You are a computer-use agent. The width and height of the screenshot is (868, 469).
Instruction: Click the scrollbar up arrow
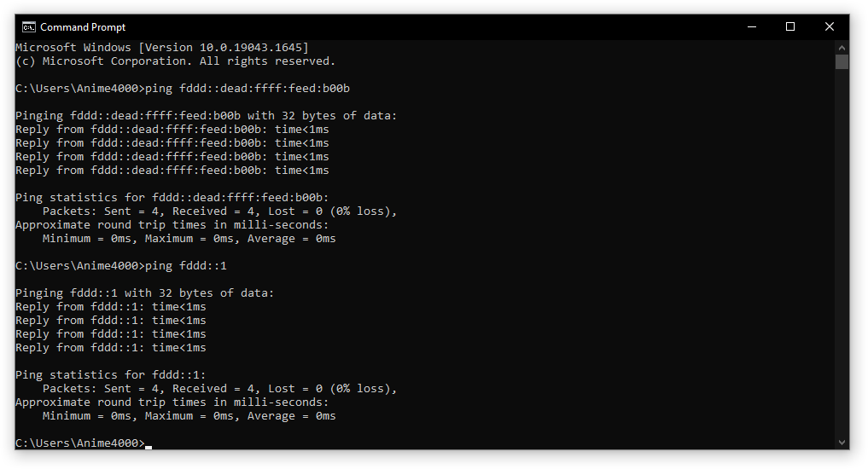(x=842, y=48)
